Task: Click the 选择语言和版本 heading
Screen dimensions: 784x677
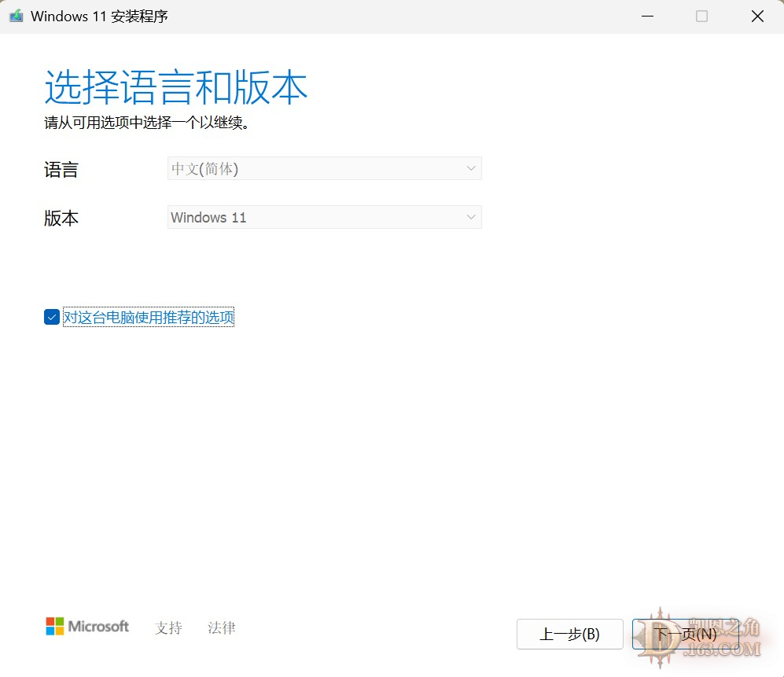Action: click(176, 87)
